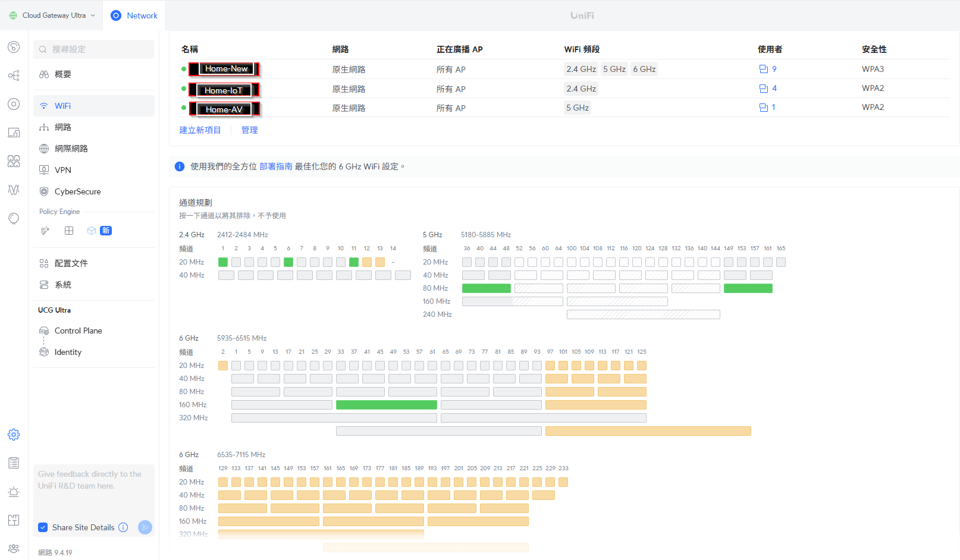Viewport: 960px width, 560px height.
Task: Click the 管理 manage link
Action: coord(249,130)
